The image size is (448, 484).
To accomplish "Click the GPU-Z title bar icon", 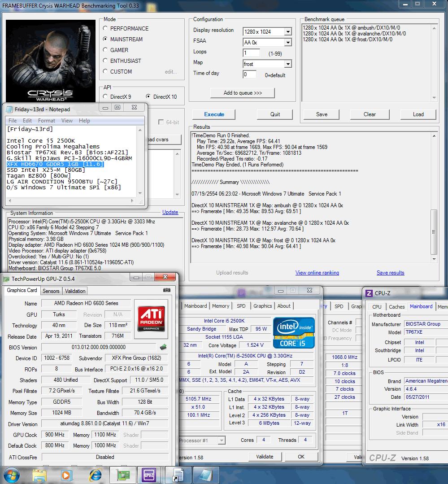I will point(6,279).
